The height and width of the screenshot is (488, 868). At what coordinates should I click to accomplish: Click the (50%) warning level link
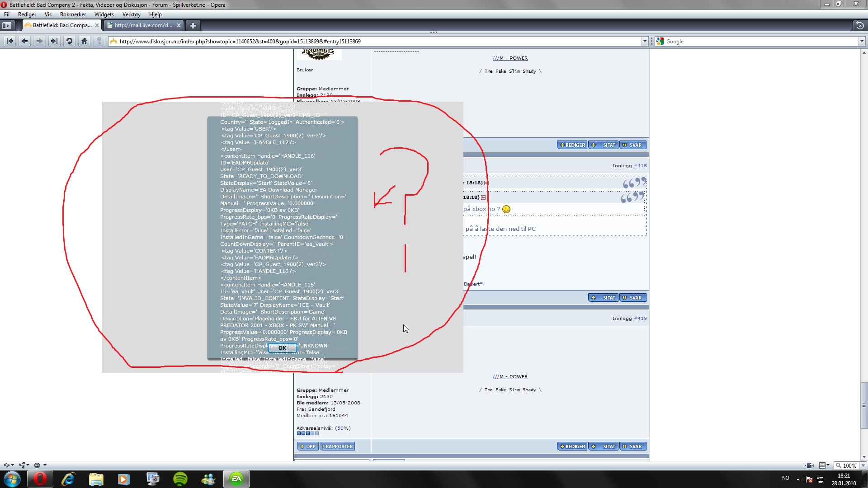[x=343, y=428]
